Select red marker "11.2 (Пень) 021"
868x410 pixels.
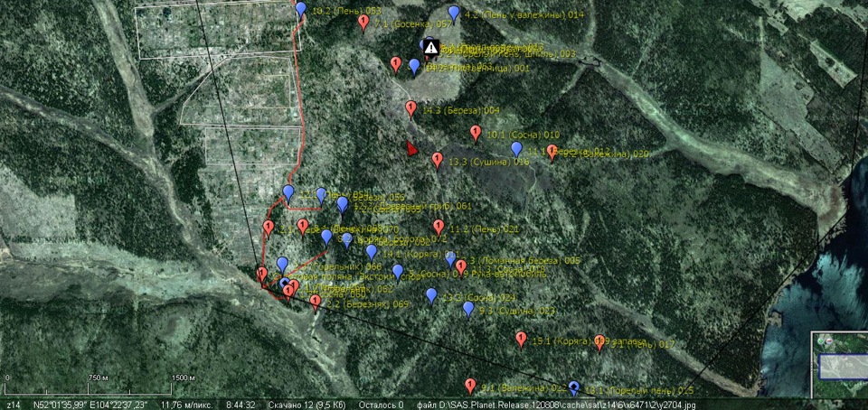(439, 227)
